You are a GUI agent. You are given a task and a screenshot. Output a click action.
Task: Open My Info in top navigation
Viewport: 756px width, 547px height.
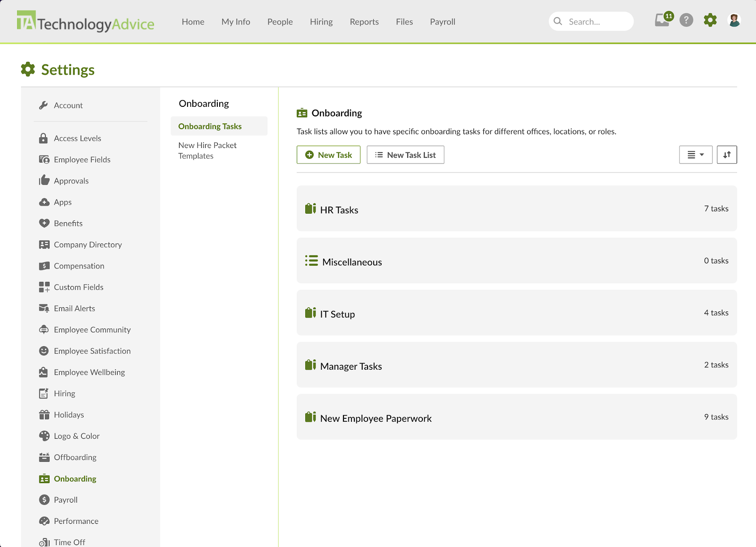[x=236, y=22]
